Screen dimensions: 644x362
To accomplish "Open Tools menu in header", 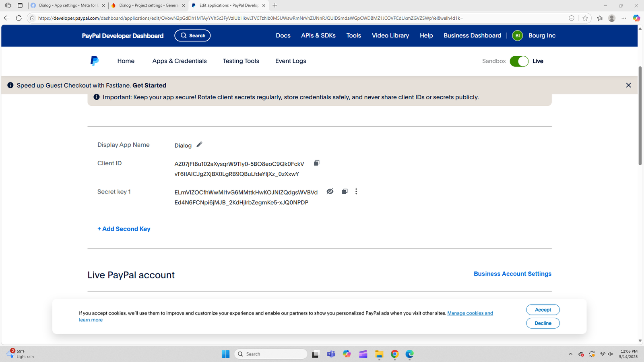I will (x=354, y=35).
